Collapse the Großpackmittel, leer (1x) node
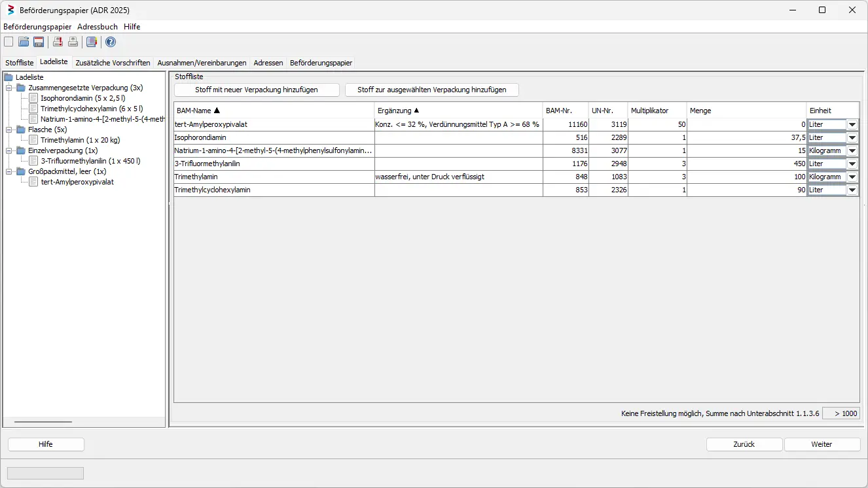 pos(9,171)
